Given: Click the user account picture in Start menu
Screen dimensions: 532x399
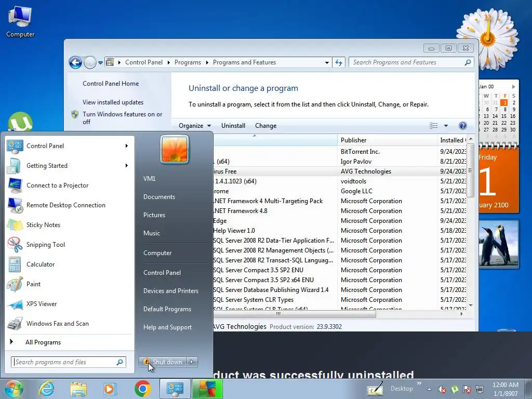Looking at the screenshot, I should [x=175, y=149].
